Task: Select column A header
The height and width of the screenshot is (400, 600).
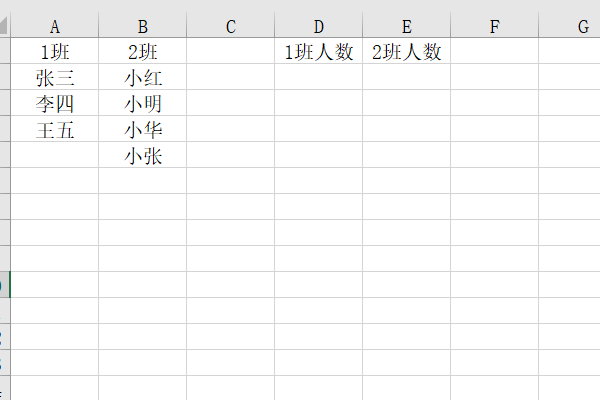Action: 54,27
